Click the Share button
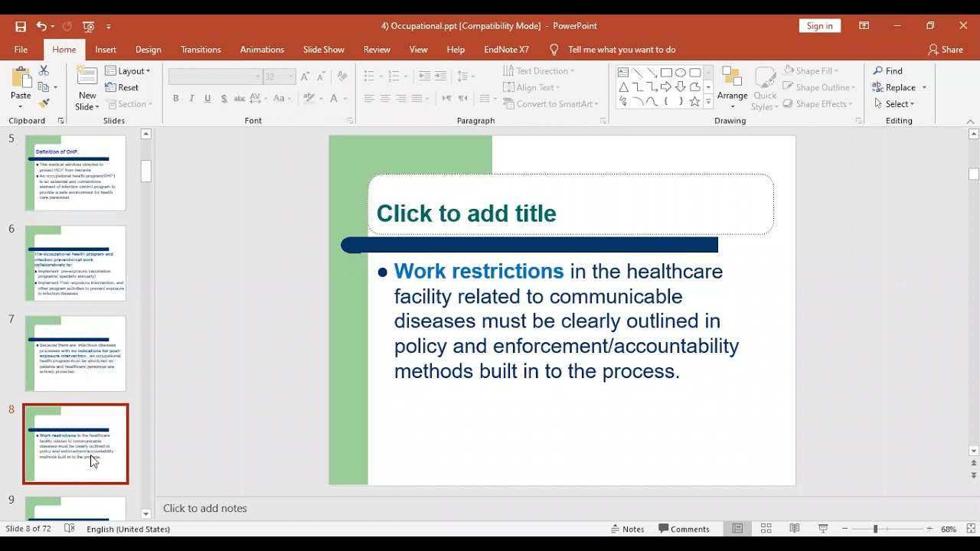Image resolution: width=980 pixels, height=551 pixels. (x=946, y=50)
